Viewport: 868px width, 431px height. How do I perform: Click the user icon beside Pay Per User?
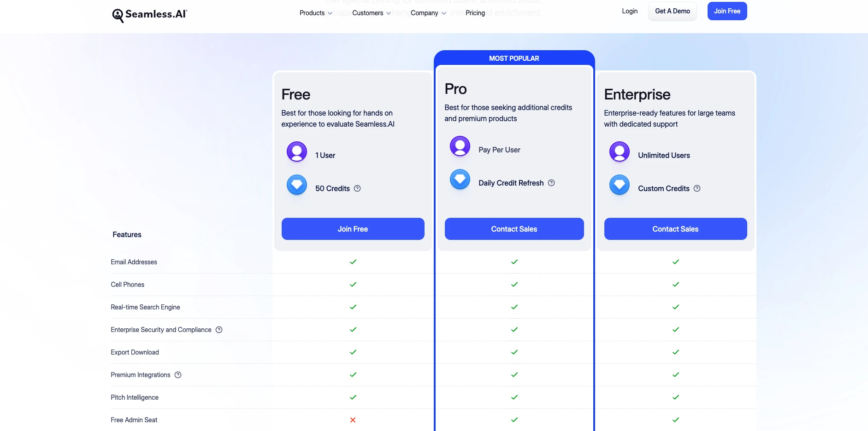(x=460, y=146)
